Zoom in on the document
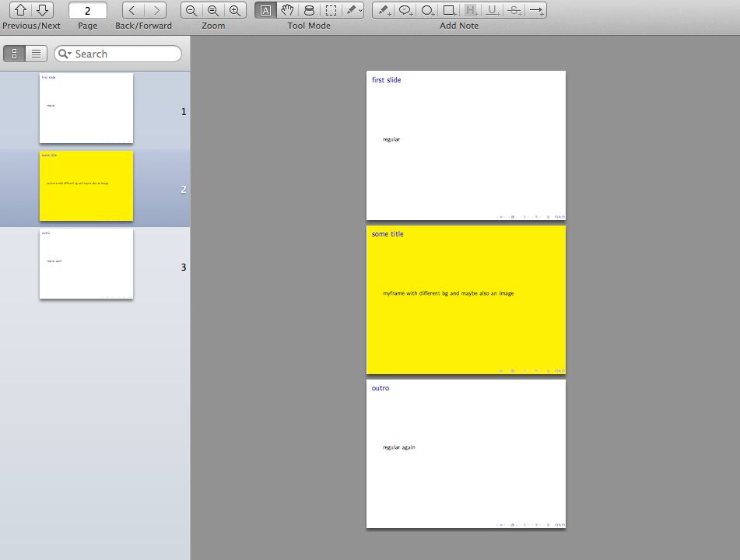This screenshot has height=560, width=740. tap(235, 10)
